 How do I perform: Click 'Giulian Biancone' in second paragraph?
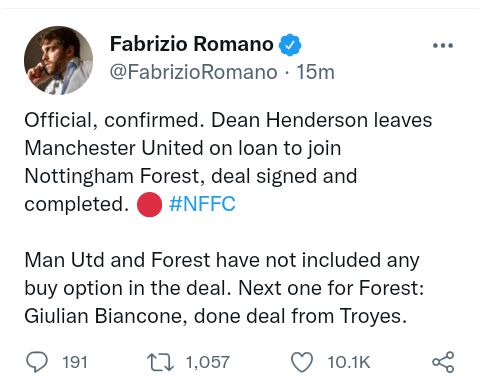[105, 316]
